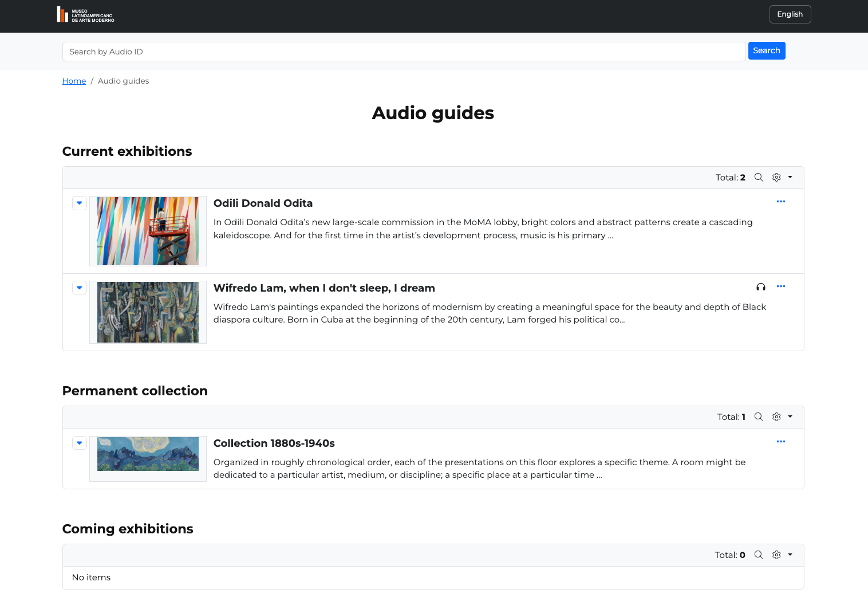The image size is (868, 609).
Task: Click the museum logo in header
Action: coord(85,15)
